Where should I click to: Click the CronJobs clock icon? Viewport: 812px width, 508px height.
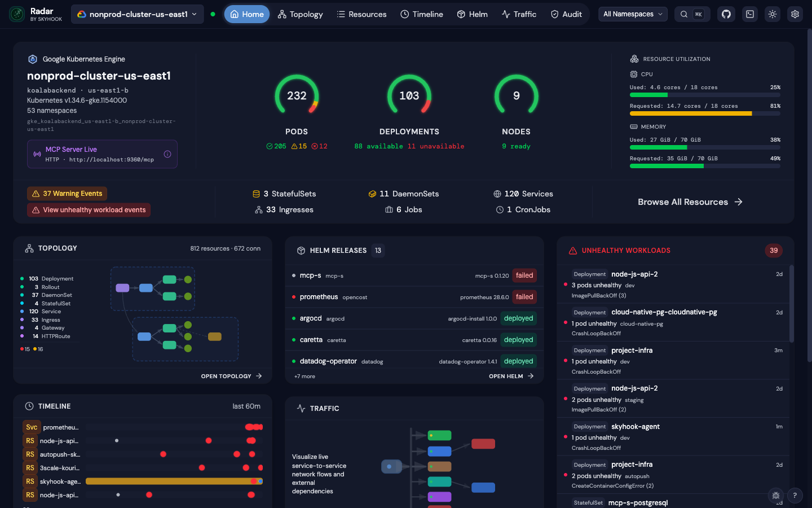(500, 210)
